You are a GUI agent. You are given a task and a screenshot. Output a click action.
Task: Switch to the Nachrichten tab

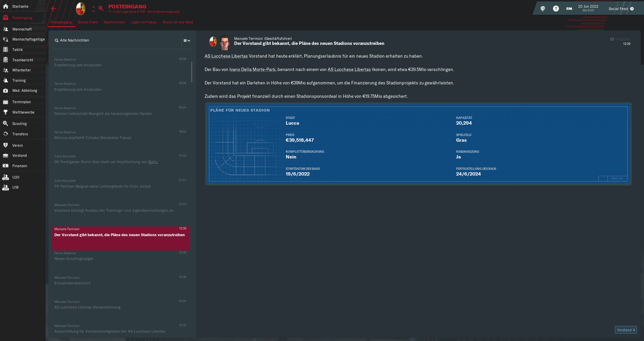[x=114, y=22]
